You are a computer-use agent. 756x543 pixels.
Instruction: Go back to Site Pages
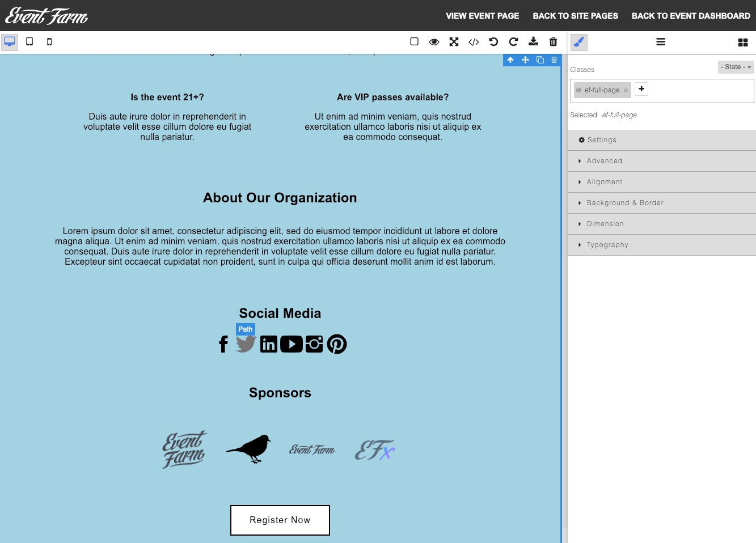[576, 16]
